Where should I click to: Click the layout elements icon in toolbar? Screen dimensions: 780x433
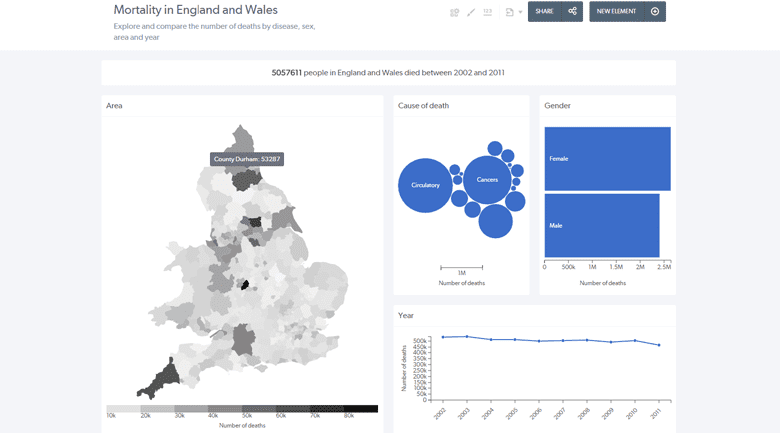click(x=454, y=12)
